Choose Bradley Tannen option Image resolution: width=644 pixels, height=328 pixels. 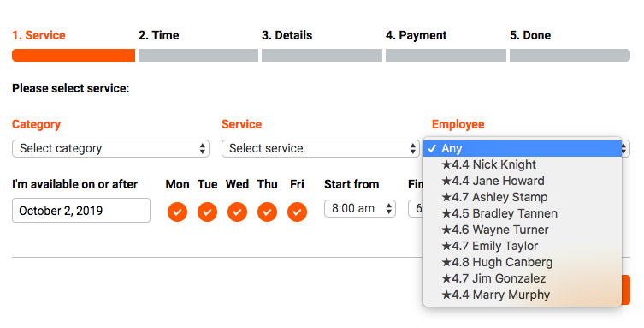[523, 213]
